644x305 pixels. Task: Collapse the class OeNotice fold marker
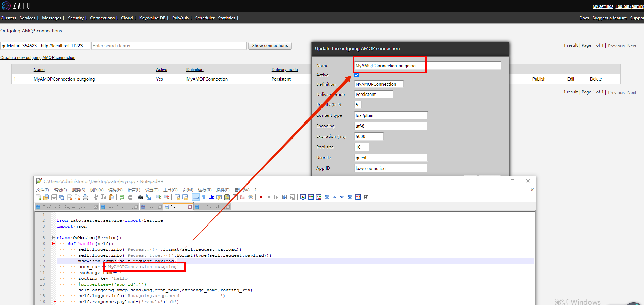tap(54, 238)
